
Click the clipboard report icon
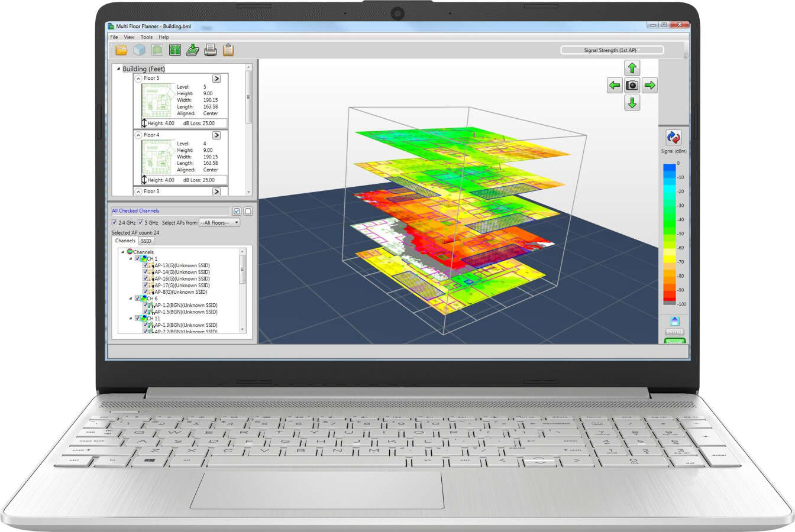click(x=228, y=50)
